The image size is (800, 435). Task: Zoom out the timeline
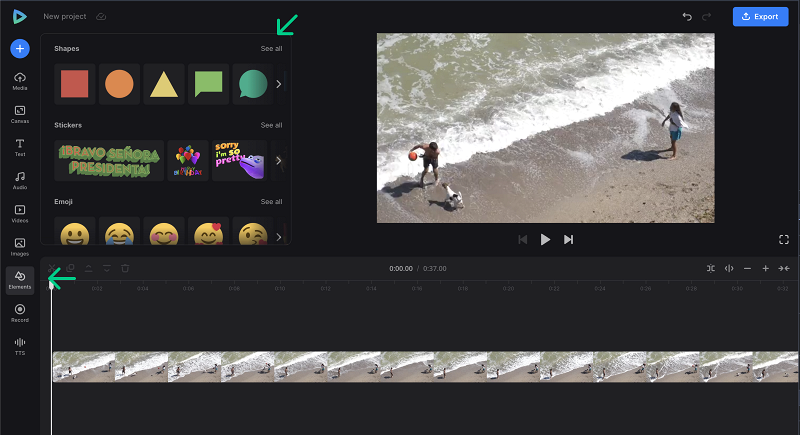(x=747, y=268)
